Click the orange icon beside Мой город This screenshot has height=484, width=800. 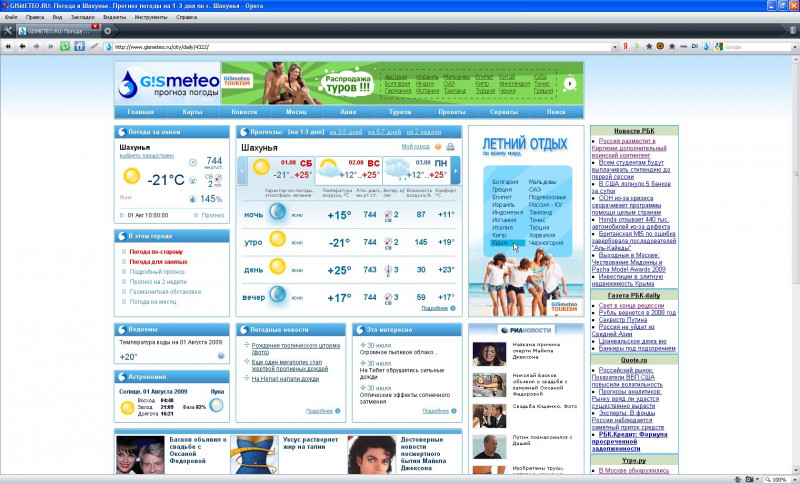[x=438, y=147]
